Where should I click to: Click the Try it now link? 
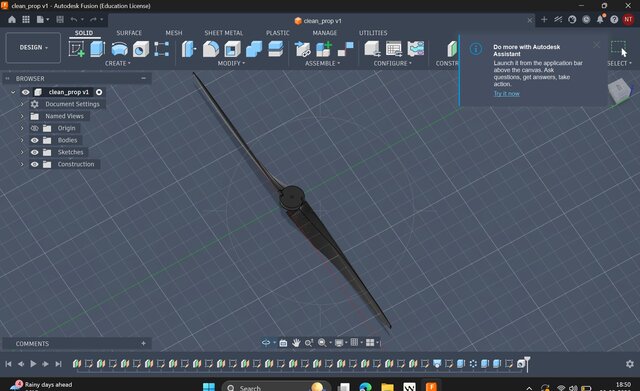tap(507, 93)
